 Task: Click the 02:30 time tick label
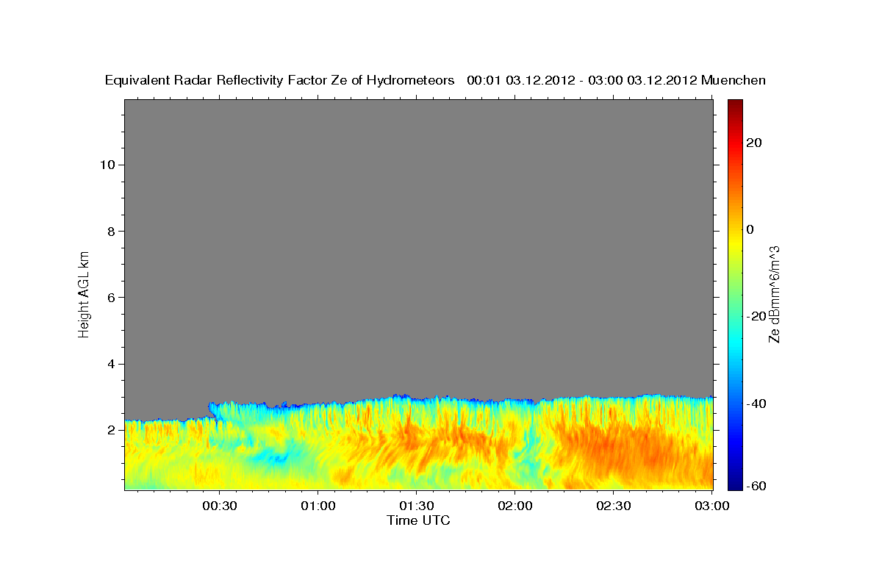(x=613, y=506)
